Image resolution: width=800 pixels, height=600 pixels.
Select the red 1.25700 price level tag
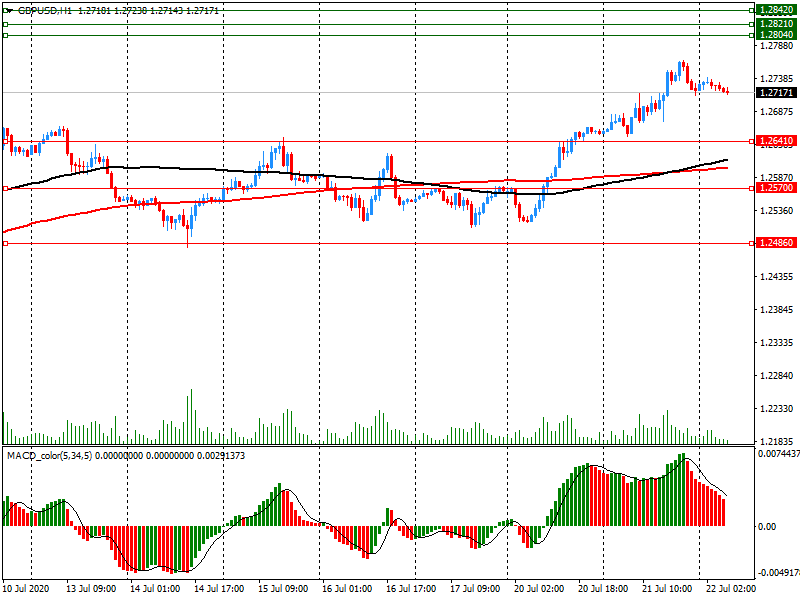(775, 188)
